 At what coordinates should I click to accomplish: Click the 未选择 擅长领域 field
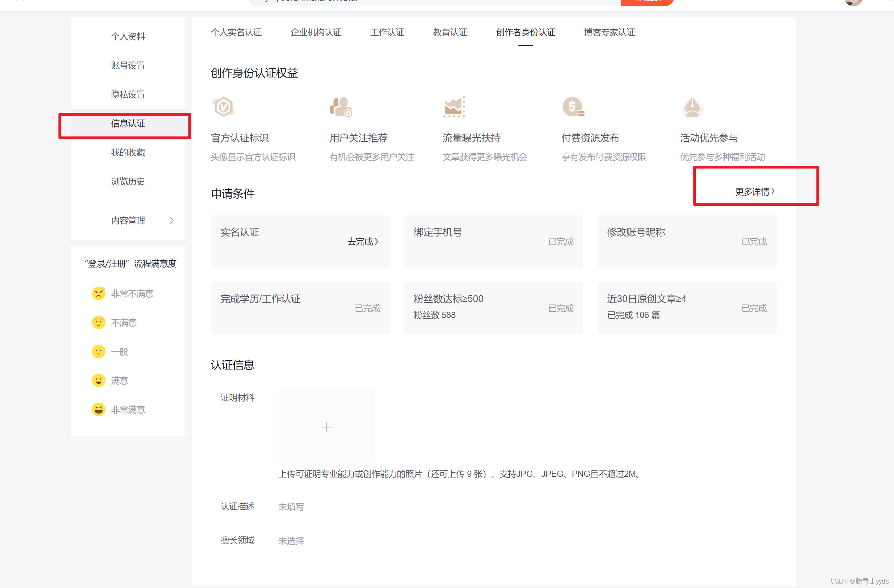291,541
